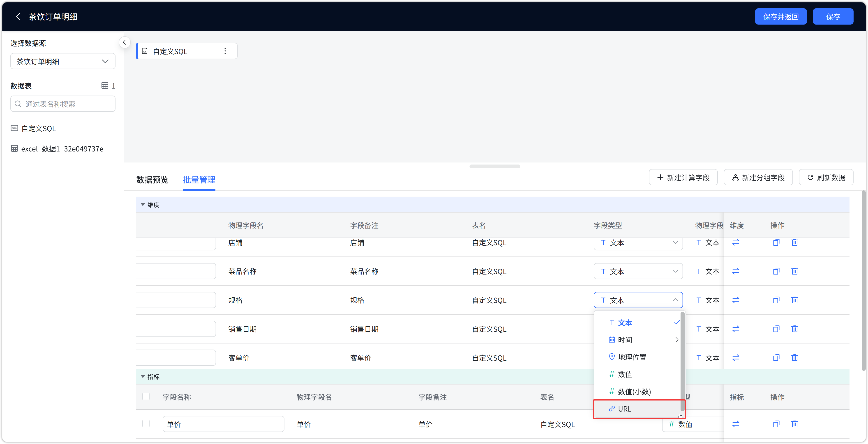The image size is (868, 444).
Task: Copy the 单价 field
Action: pos(776,424)
